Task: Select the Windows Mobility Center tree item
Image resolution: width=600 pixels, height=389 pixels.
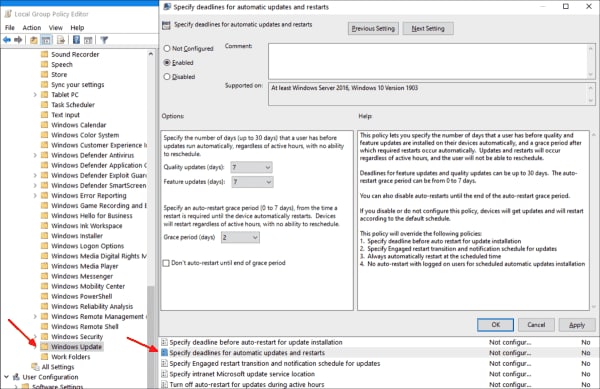Action: click(88, 286)
